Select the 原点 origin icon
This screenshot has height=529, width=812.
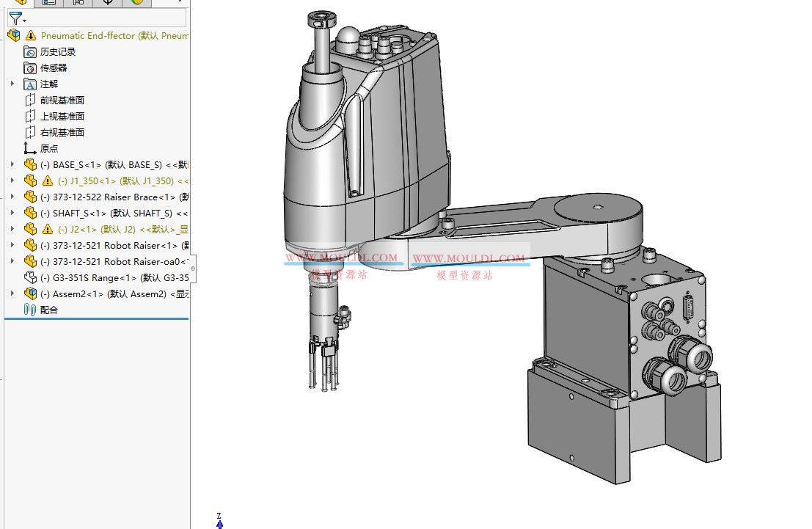coord(28,147)
